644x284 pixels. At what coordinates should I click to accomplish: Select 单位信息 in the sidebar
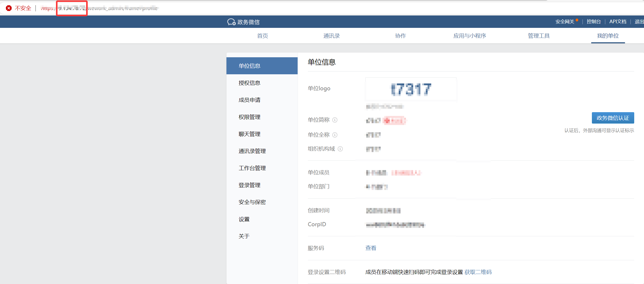[x=262, y=66]
